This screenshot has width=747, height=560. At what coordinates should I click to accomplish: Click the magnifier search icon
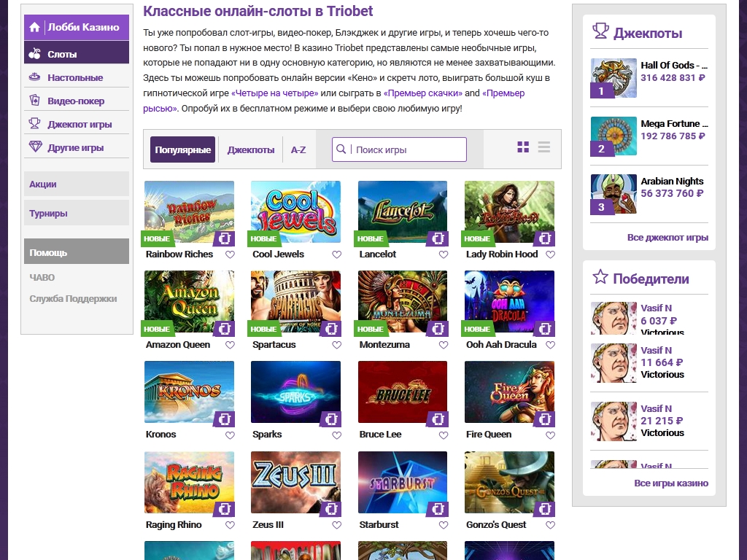pyautogui.click(x=341, y=149)
